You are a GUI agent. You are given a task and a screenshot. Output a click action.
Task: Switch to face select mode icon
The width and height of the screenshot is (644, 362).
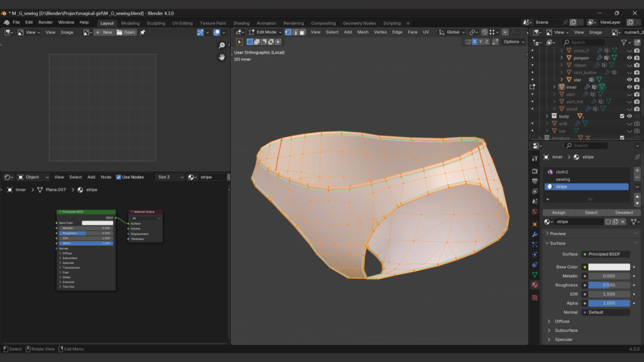pos(303,32)
